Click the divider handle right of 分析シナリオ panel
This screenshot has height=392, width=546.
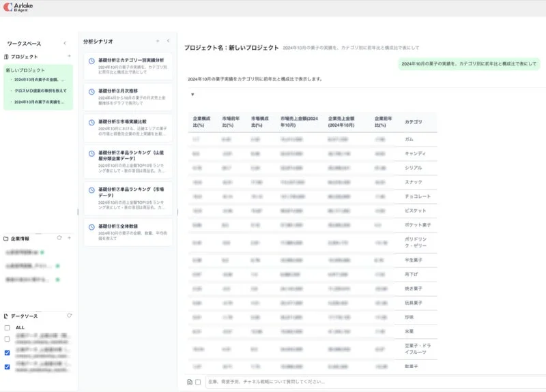(178, 212)
